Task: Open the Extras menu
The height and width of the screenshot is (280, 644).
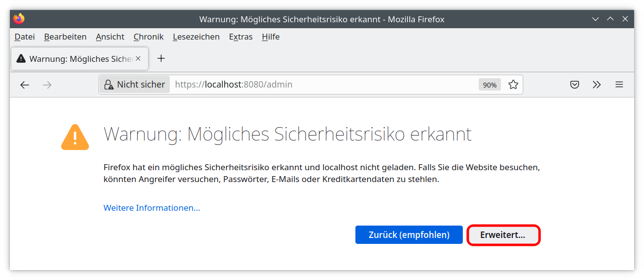Action: pyautogui.click(x=241, y=37)
